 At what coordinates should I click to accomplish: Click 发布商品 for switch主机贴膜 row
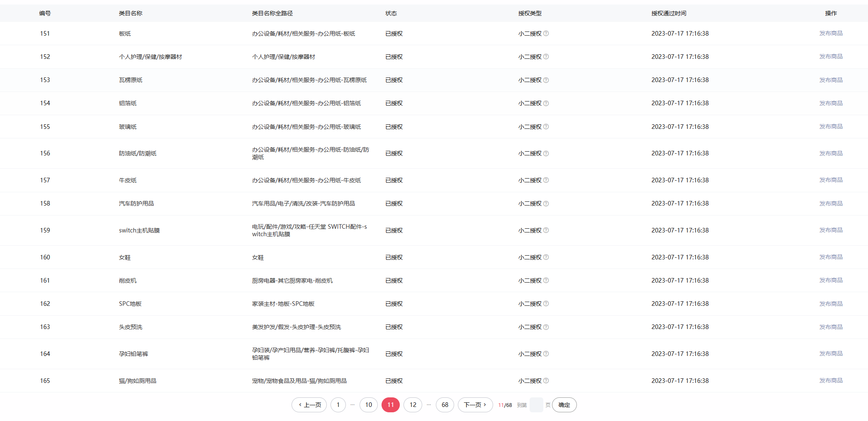point(831,230)
